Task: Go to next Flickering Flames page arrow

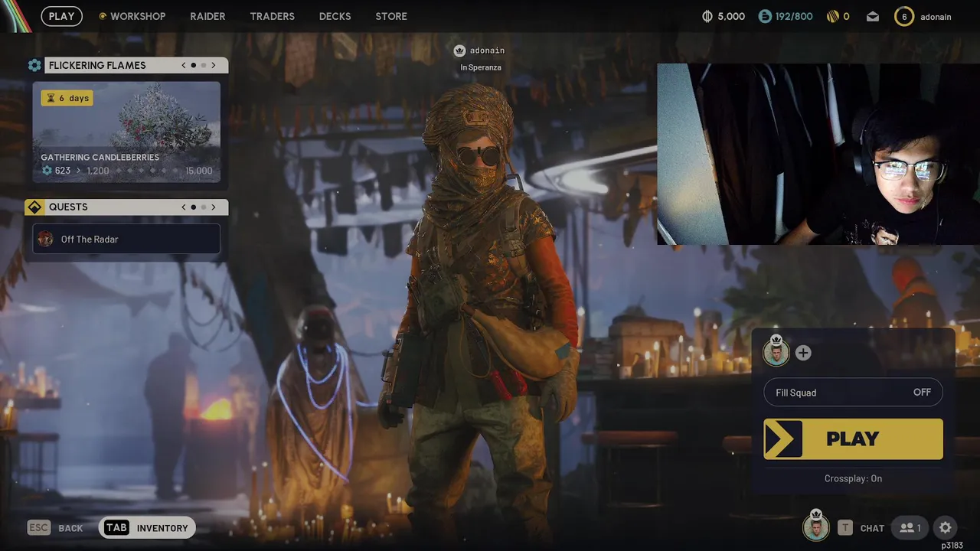Action: tap(214, 65)
